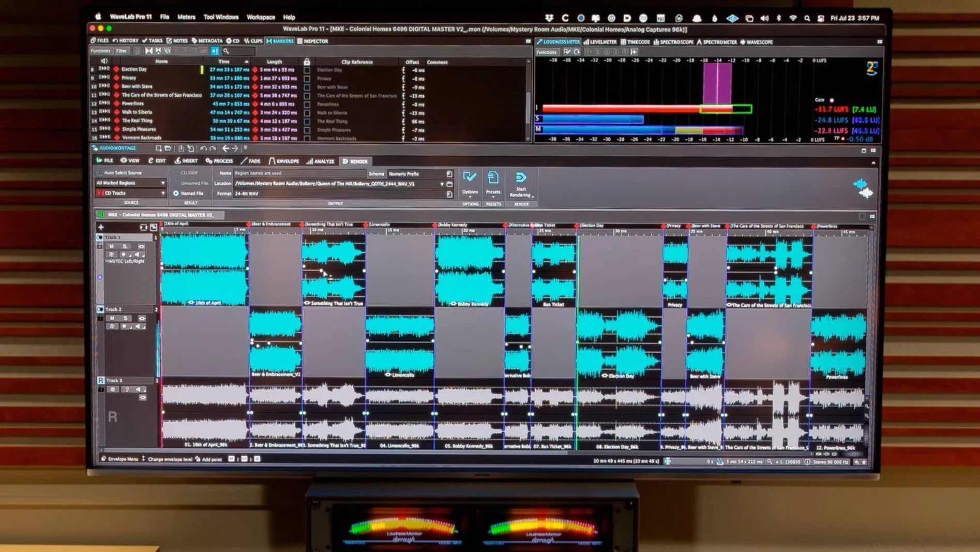The height and width of the screenshot is (552, 980).
Task: Click the speaker icon on Track 2 controls
Action: point(138,326)
